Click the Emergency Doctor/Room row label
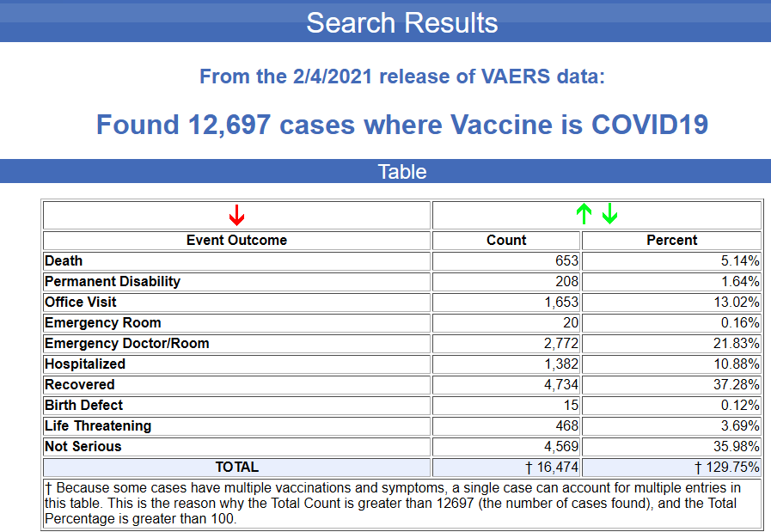771x532 pixels. [127, 344]
